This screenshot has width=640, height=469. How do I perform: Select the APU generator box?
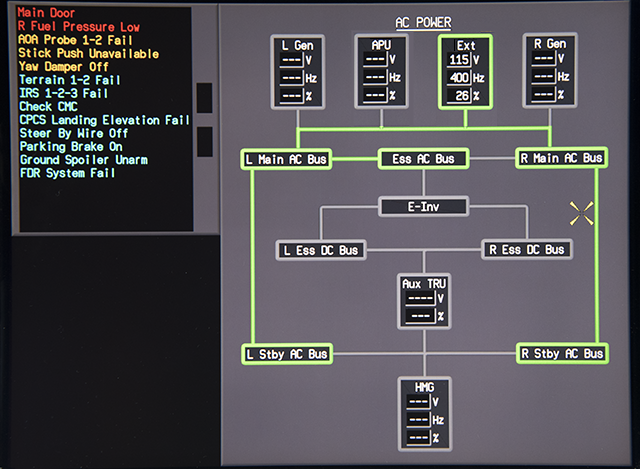pyautogui.click(x=381, y=72)
